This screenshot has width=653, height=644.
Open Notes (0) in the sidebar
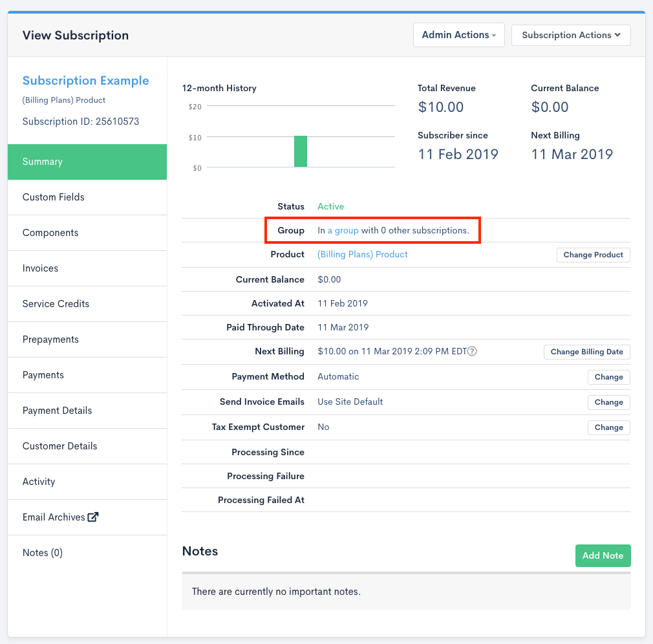[x=43, y=553]
